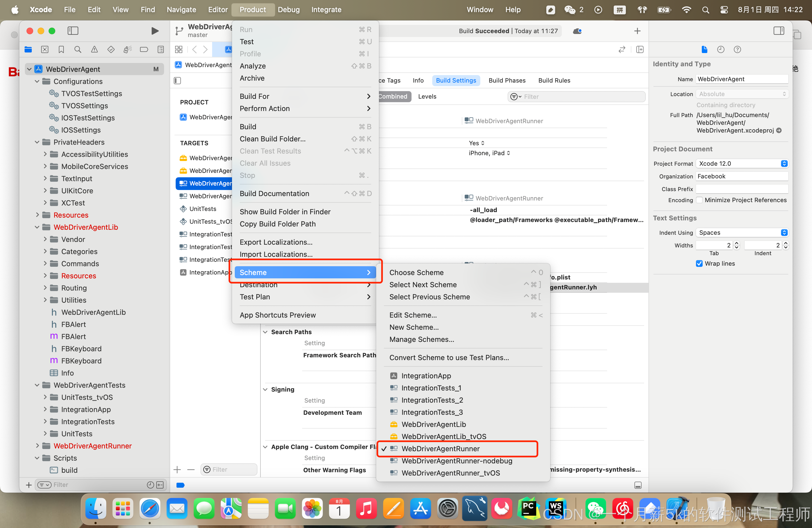Screen dimensions: 812x528
Task: Open the Project Format dropdown
Action: pyautogui.click(x=742, y=163)
